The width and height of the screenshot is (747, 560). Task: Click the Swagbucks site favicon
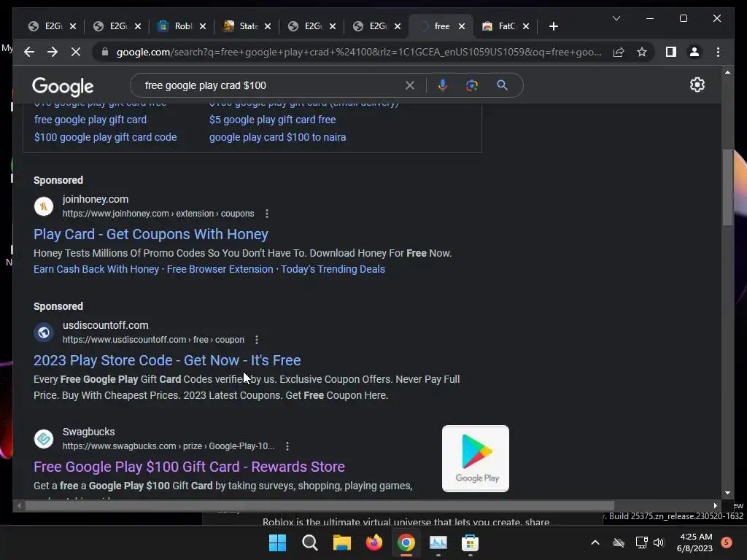(x=44, y=438)
